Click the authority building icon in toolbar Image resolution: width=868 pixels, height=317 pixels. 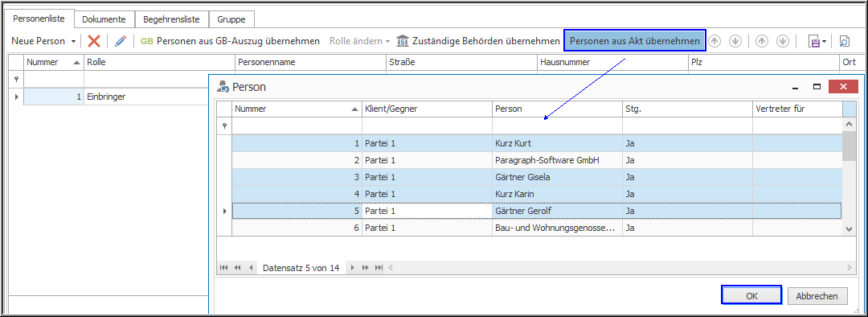pyautogui.click(x=403, y=41)
